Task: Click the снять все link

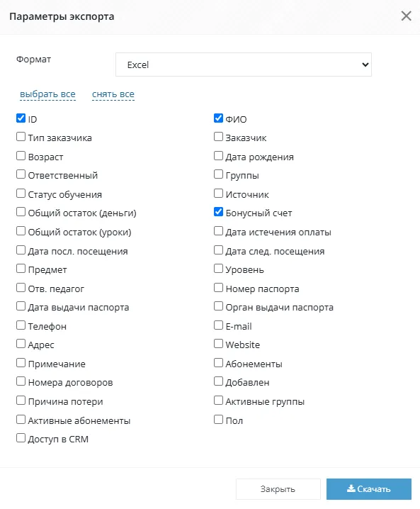Action: 113,94
